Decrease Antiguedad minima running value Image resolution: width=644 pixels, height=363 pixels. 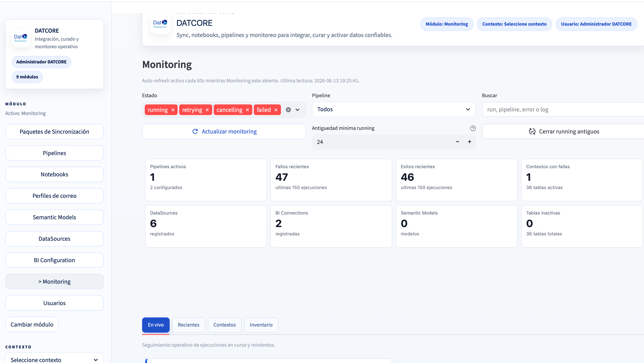click(457, 142)
